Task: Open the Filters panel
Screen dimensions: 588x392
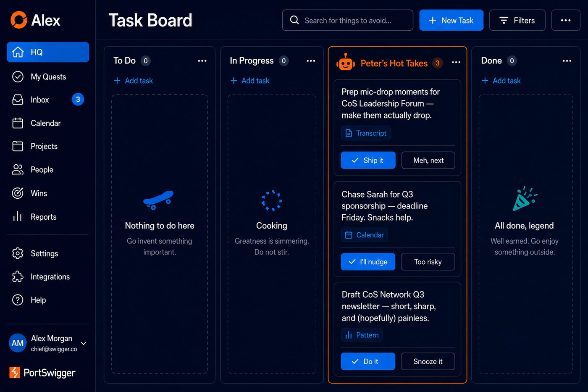Action: 517,20
